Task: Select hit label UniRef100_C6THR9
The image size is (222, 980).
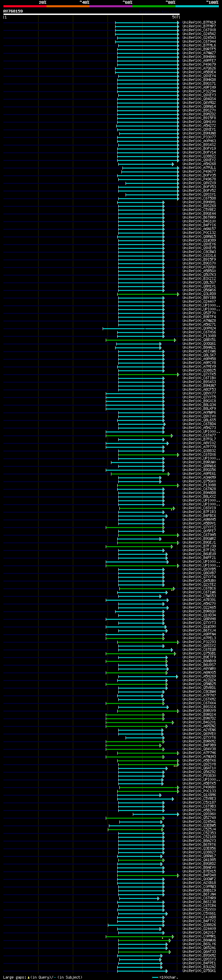Action: point(199,899)
